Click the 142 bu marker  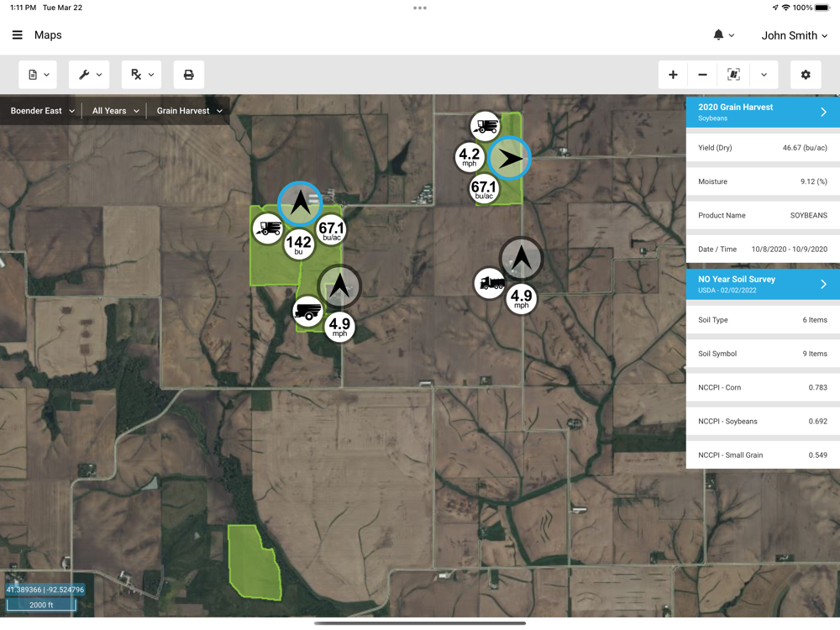[298, 245]
